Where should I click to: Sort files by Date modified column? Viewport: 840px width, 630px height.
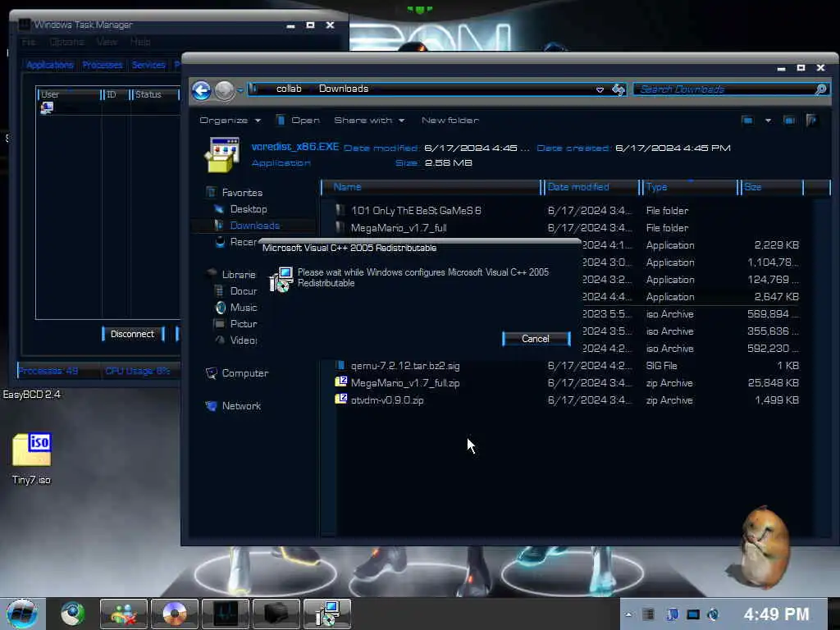click(x=591, y=187)
